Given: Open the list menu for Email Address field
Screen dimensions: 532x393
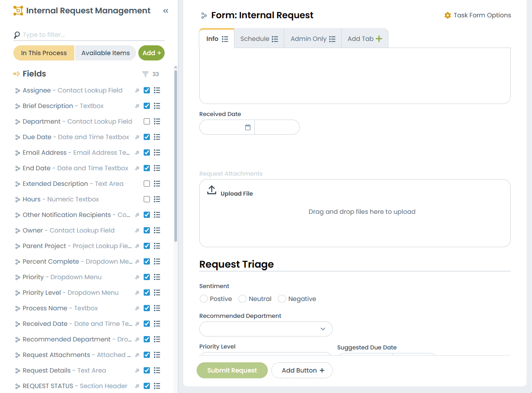Looking at the screenshot, I should point(157,152).
